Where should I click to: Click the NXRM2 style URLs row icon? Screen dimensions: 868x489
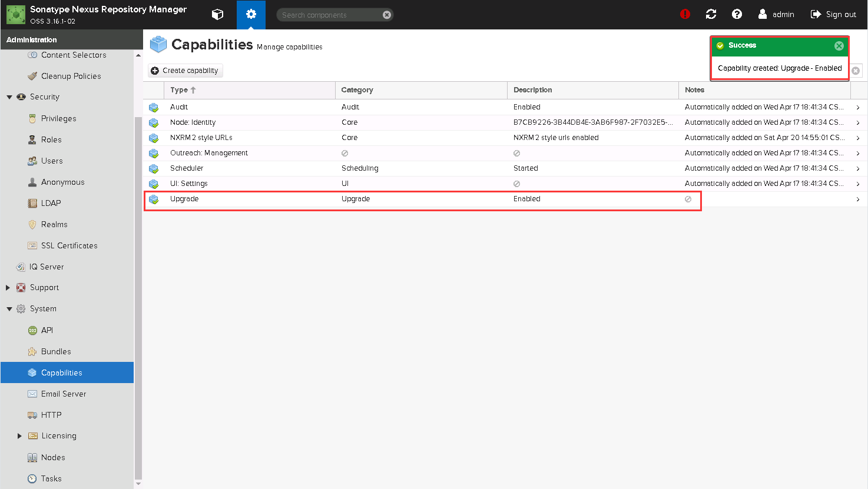[x=154, y=138]
